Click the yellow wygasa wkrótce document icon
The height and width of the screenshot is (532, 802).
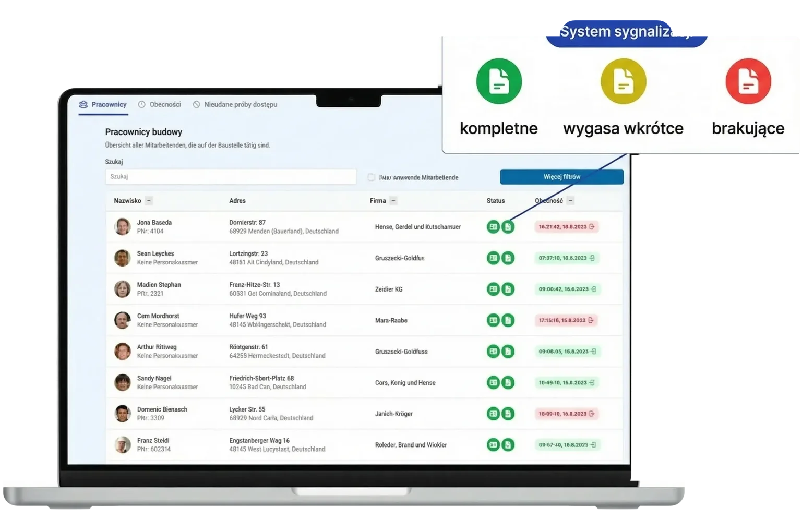pos(623,81)
